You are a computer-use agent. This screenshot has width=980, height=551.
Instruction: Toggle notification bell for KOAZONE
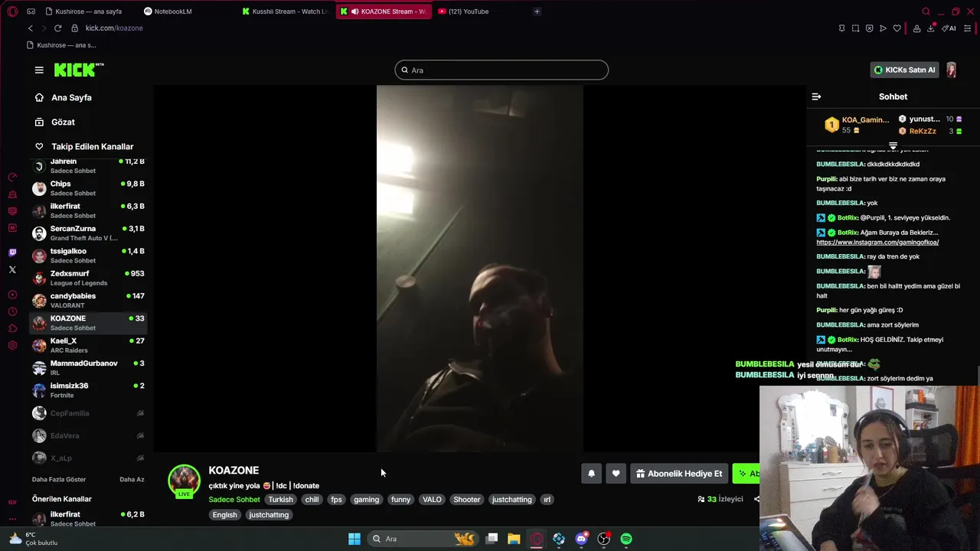591,474
